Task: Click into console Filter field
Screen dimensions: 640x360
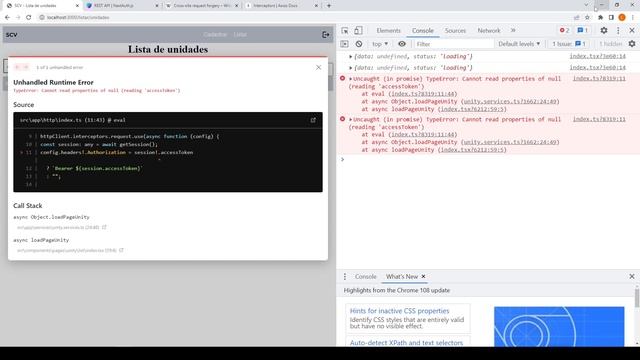Action: [453, 44]
